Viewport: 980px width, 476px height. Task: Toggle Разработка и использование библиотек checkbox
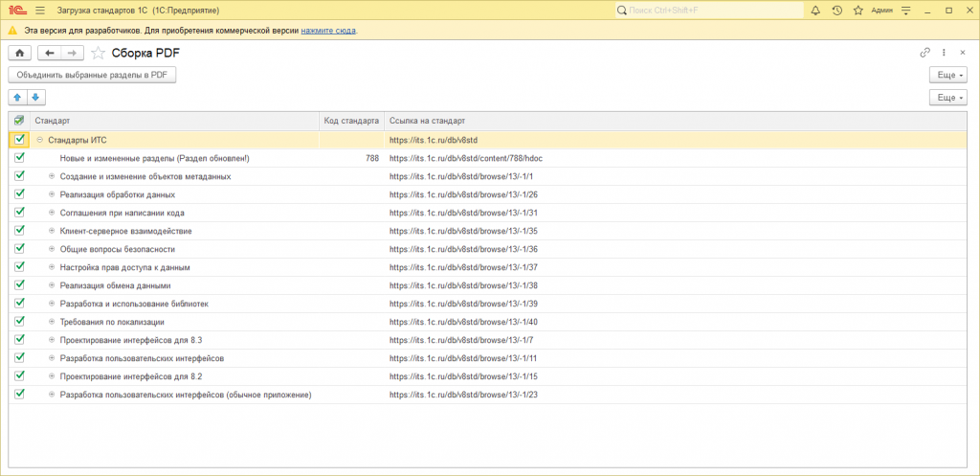tap(19, 303)
